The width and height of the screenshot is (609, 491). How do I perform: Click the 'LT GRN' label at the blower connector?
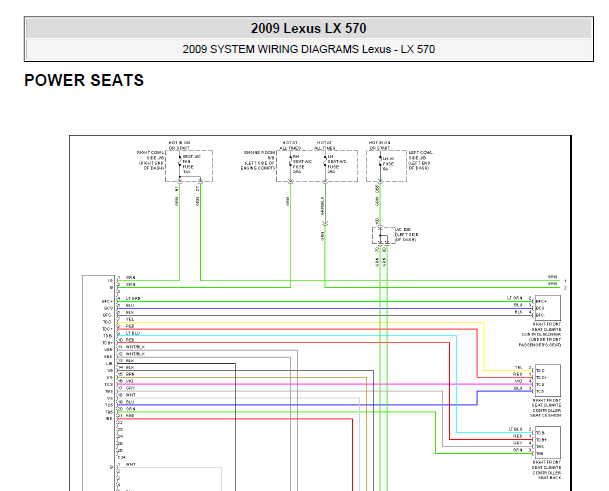515,298
